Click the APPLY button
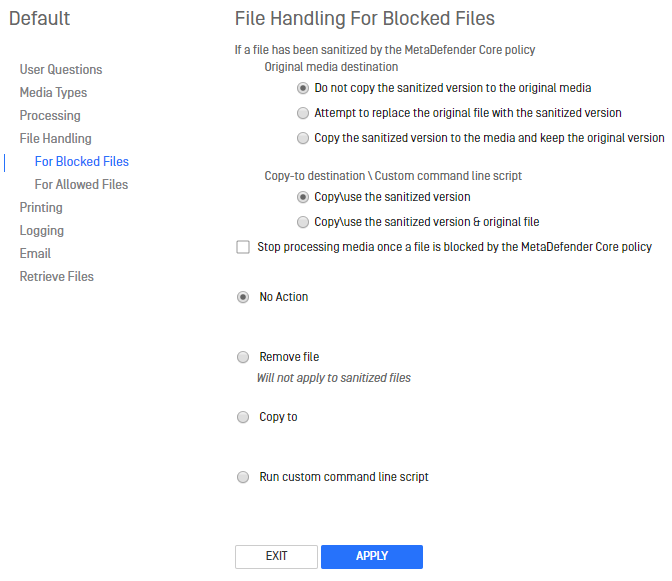 coord(372,557)
